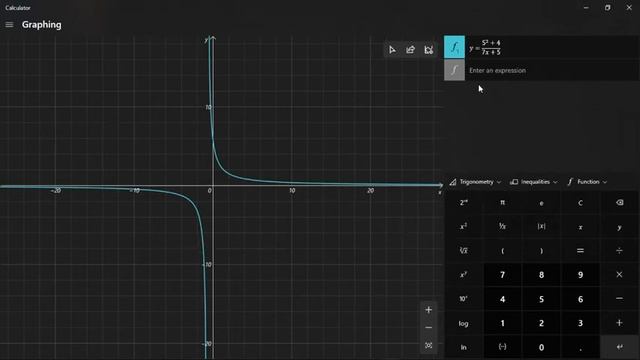Click the 10 to power x key
Screen dimensions: 640x360
[464, 299]
